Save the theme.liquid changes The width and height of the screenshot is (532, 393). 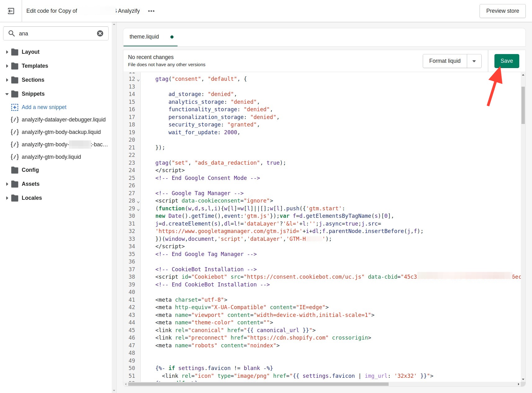(507, 61)
